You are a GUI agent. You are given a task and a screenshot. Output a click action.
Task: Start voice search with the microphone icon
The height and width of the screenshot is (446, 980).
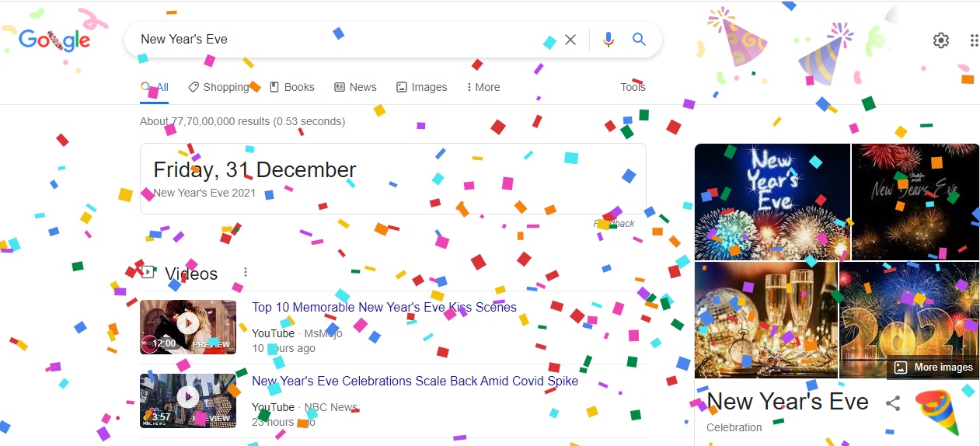(x=609, y=40)
